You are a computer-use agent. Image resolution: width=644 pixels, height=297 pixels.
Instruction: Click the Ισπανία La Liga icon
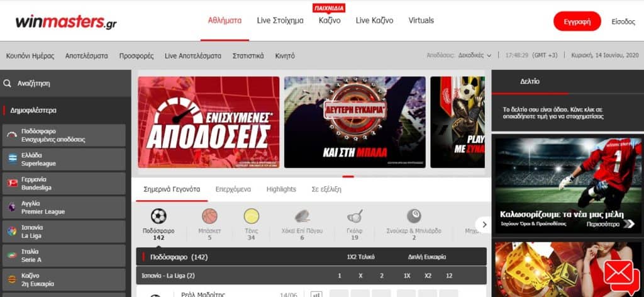point(13,232)
